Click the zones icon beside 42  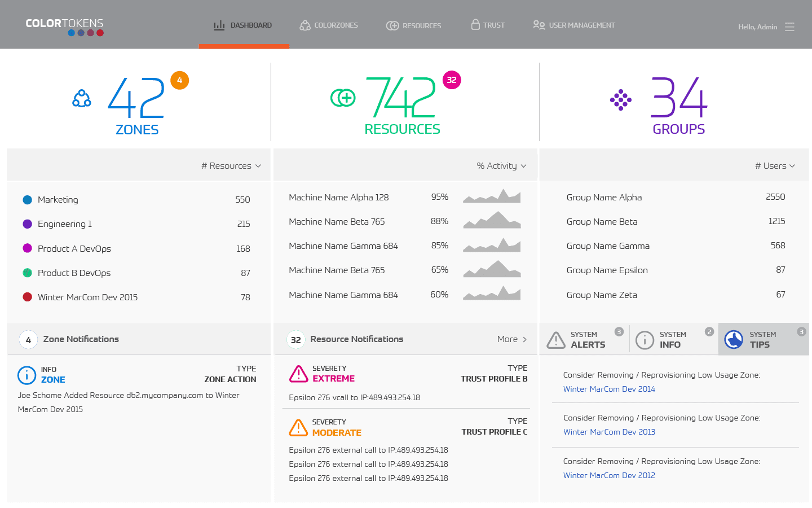click(82, 99)
